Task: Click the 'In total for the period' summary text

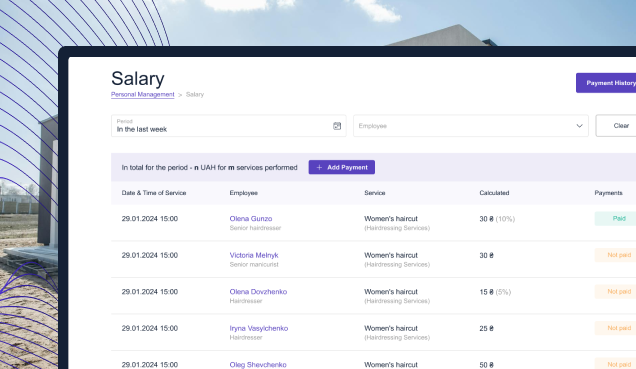Action: (x=209, y=167)
